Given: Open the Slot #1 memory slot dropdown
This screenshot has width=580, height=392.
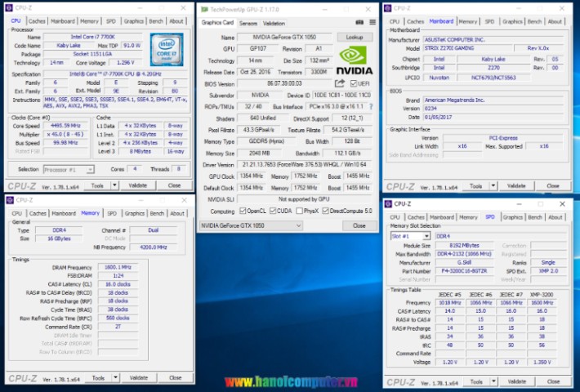Looking at the screenshot, I should [x=411, y=236].
